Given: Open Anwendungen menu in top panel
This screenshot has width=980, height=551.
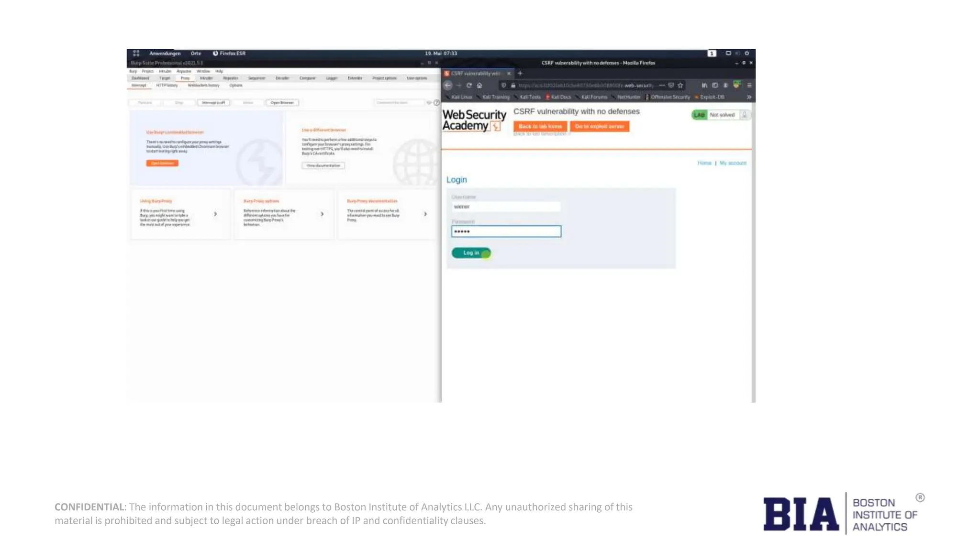Looking at the screenshot, I should click(x=165, y=53).
